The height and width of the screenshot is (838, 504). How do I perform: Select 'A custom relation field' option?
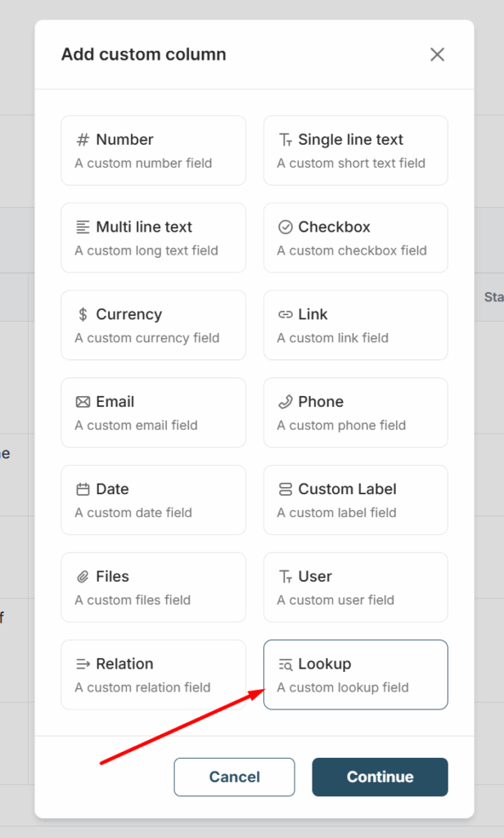[142, 687]
